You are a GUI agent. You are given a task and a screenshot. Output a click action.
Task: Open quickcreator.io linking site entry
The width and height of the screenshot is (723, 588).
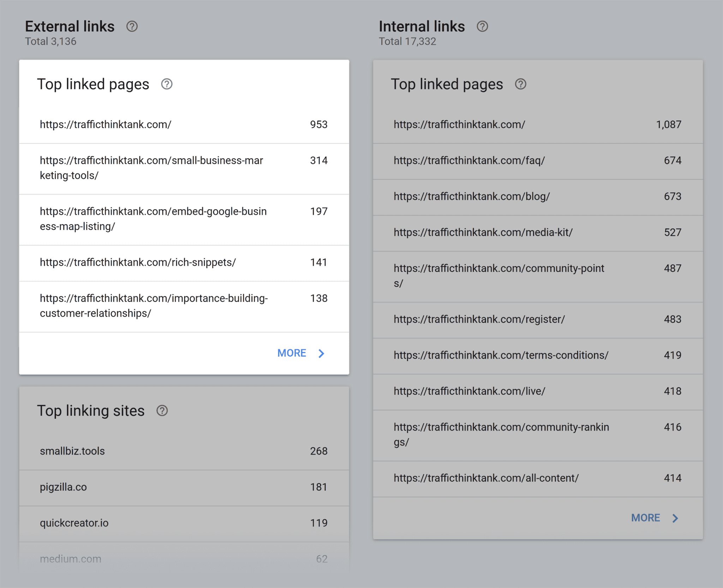(x=74, y=523)
